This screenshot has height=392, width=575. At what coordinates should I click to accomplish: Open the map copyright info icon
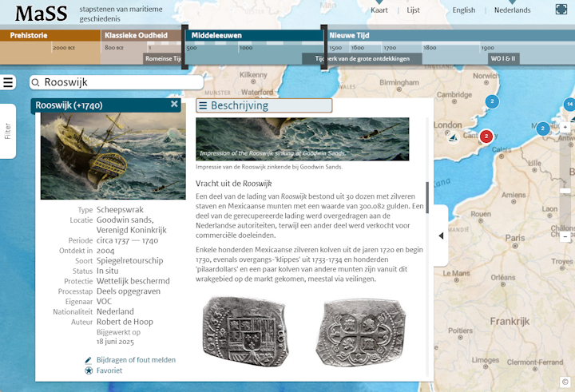click(x=565, y=382)
